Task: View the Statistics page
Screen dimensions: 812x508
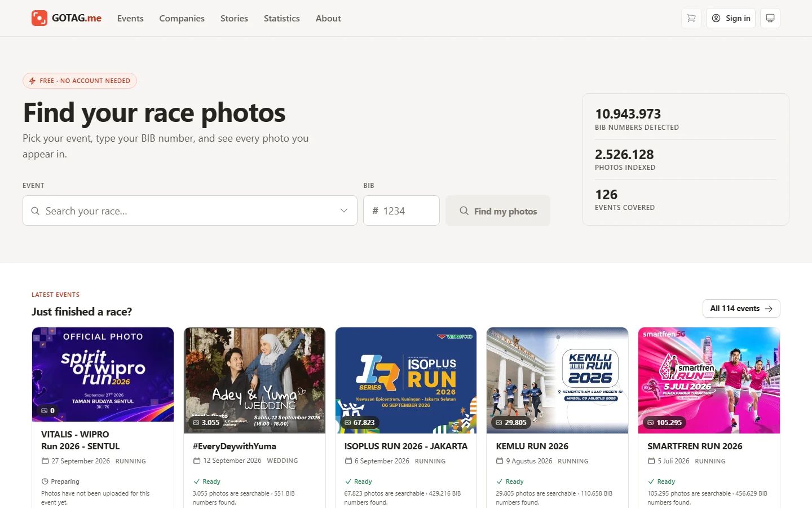Action: point(281,18)
